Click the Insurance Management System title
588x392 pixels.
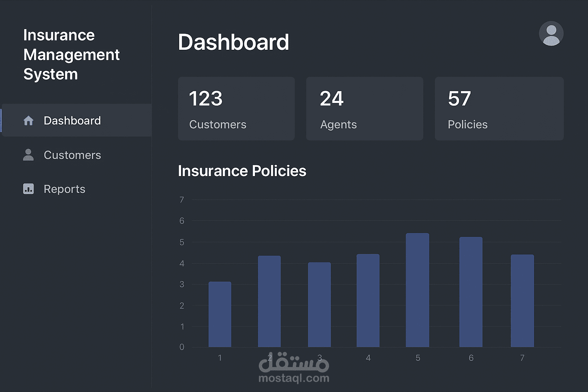(71, 54)
